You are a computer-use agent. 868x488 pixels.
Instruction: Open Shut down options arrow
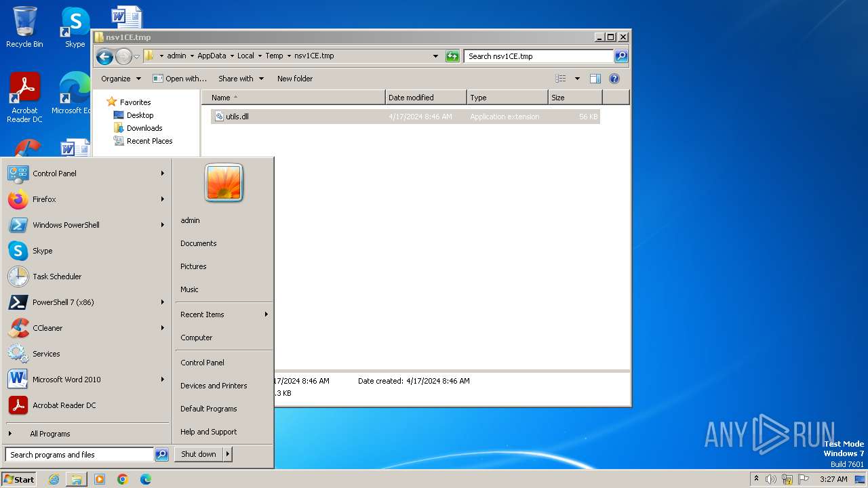[228, 454]
